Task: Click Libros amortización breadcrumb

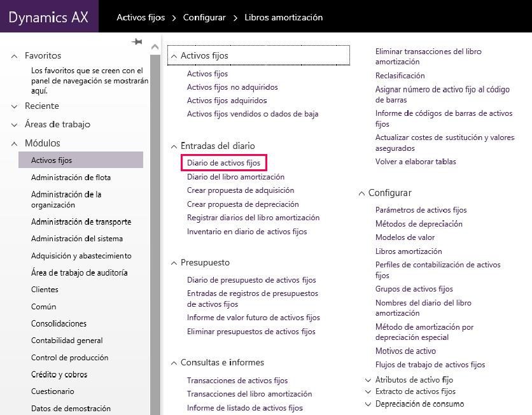Action: click(x=284, y=18)
